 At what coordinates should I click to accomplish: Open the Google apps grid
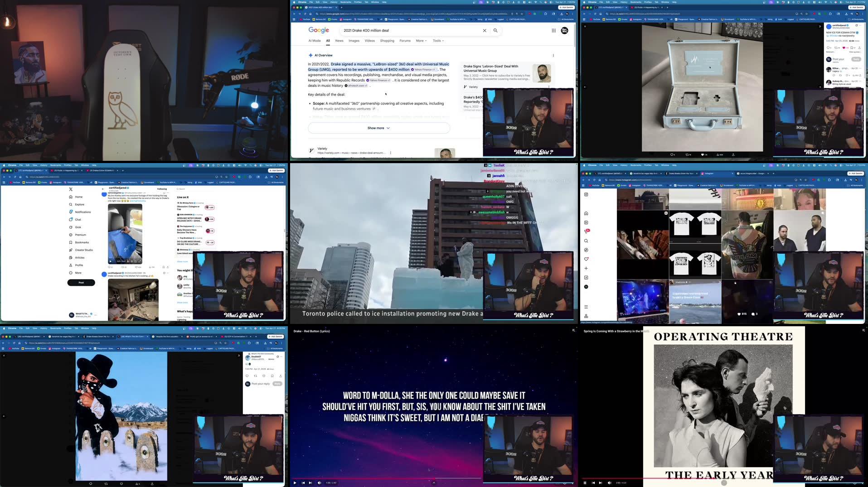pyautogui.click(x=553, y=30)
